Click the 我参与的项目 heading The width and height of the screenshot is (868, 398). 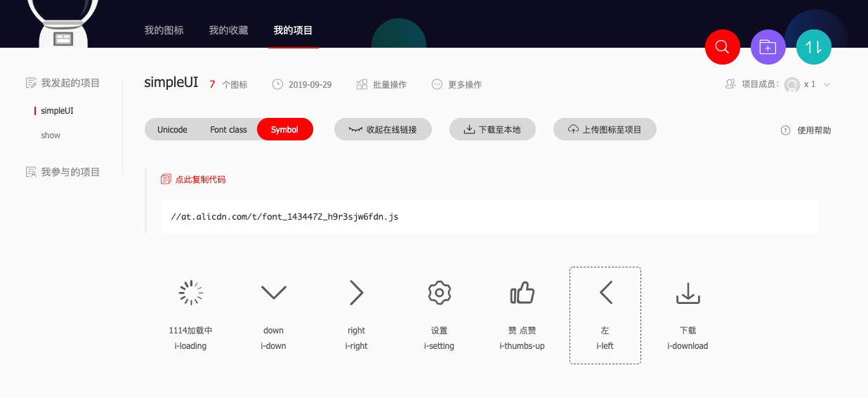tap(70, 172)
